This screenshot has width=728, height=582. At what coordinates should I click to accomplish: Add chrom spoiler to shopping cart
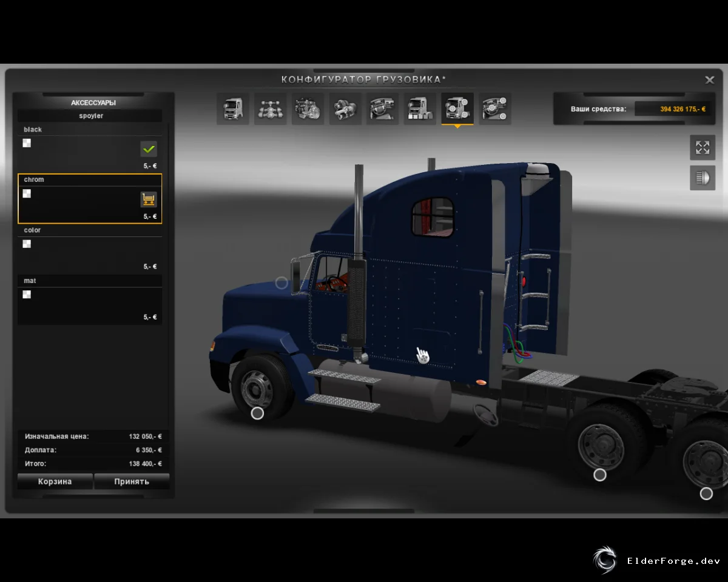pos(149,199)
